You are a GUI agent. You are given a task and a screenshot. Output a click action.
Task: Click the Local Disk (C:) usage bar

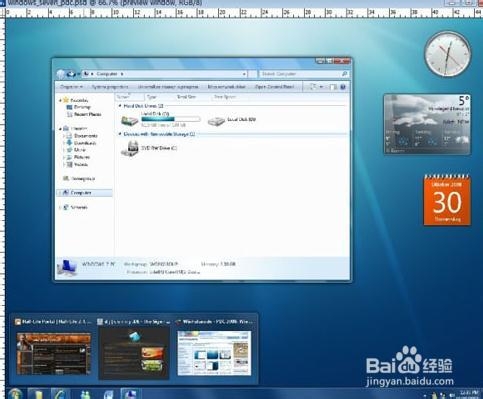pyautogui.click(x=171, y=119)
